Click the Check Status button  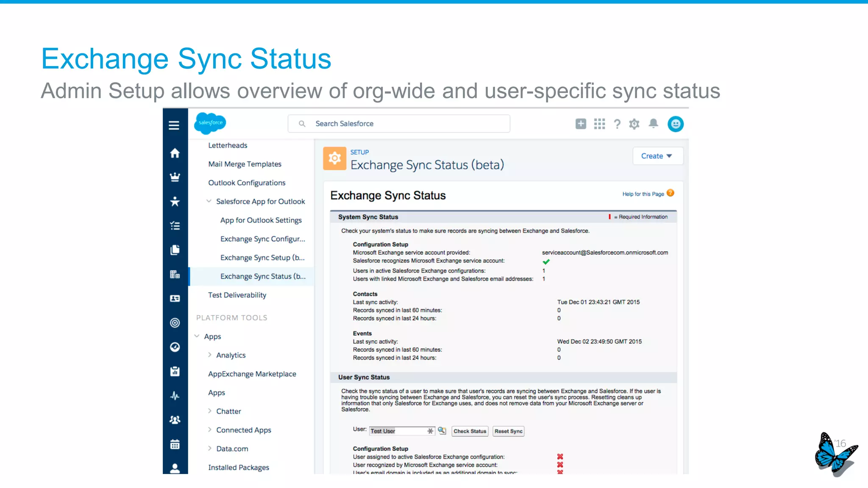tap(470, 431)
